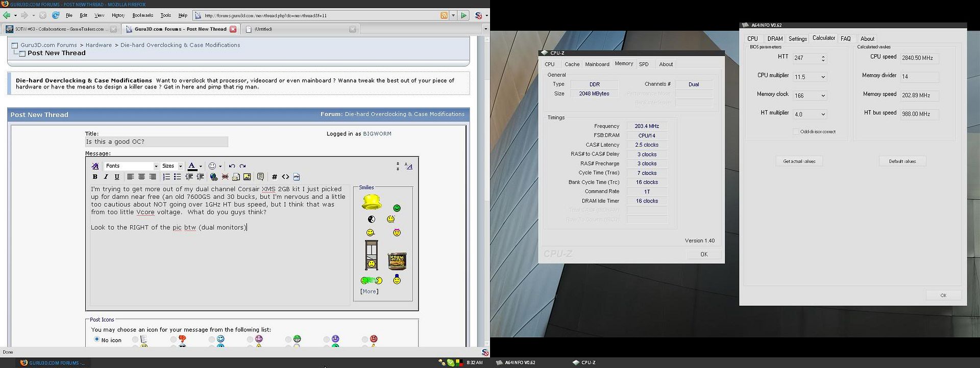980x368 pixels.
Task: Click the RSS feed icon in address bar
Action: 444,15
